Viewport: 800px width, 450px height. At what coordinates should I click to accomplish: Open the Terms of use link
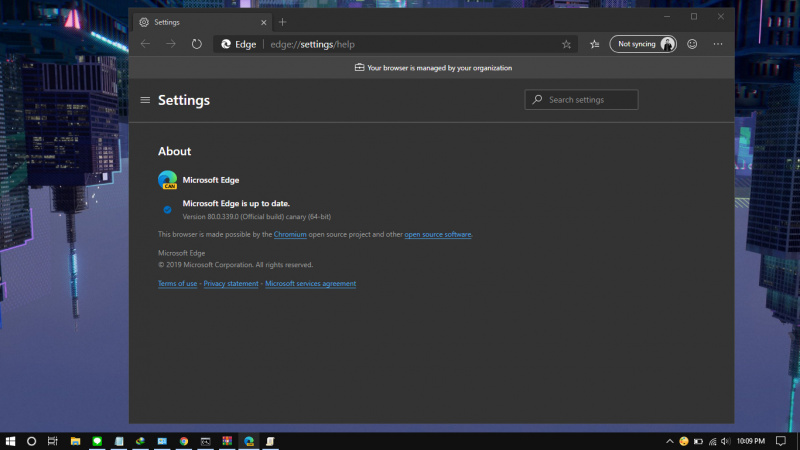pyautogui.click(x=177, y=283)
